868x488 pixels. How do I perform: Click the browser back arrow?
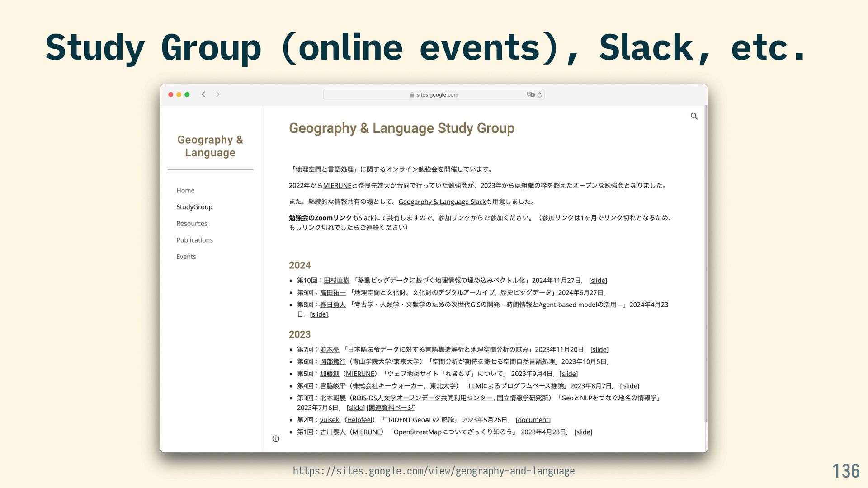point(203,94)
